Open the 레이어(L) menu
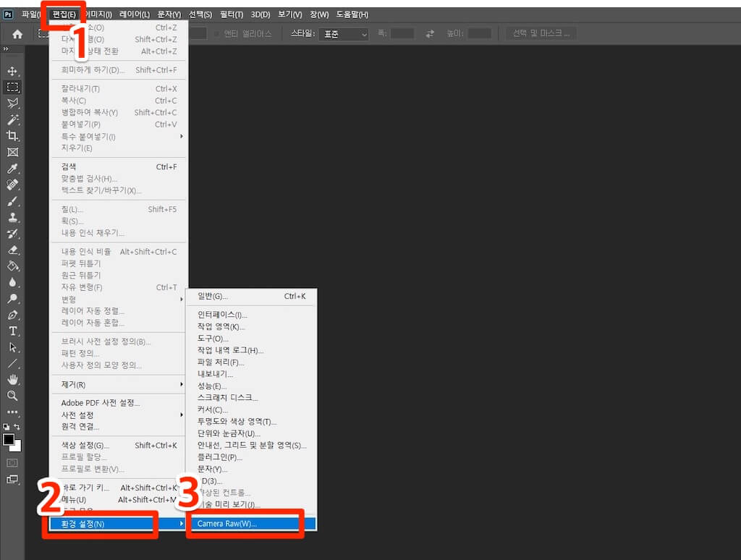Screen dimensions: 741x560 (x=134, y=14)
